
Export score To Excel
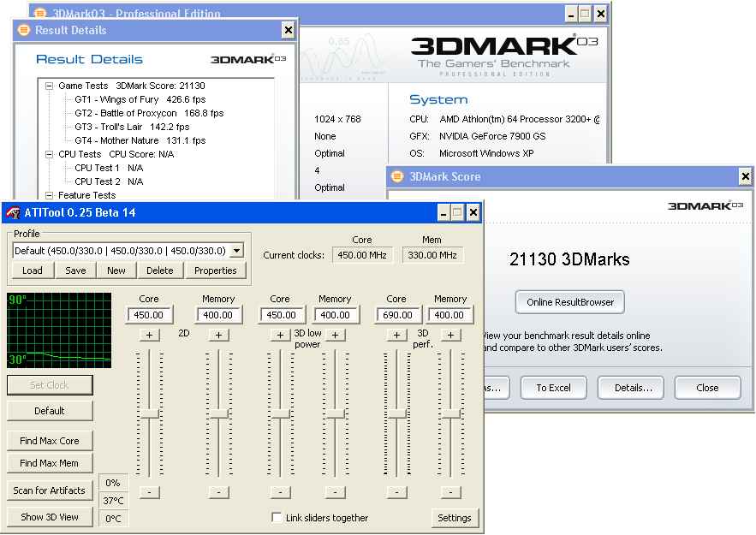click(553, 388)
